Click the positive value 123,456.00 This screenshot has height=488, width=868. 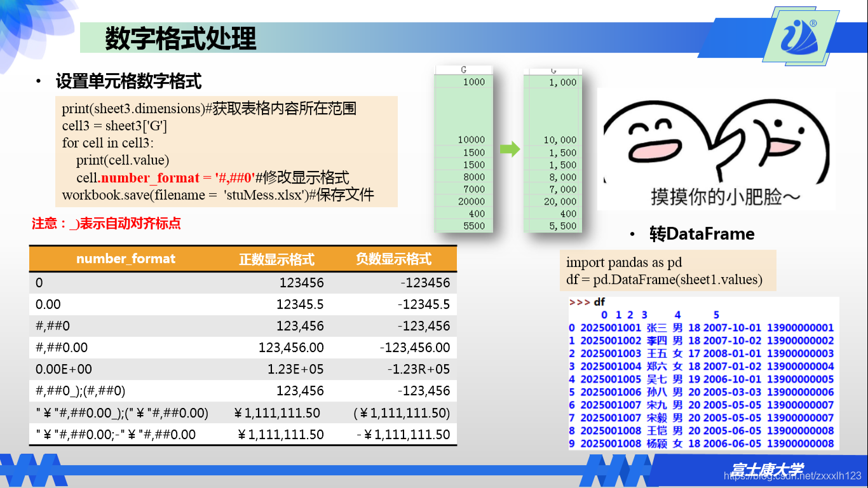click(x=291, y=348)
